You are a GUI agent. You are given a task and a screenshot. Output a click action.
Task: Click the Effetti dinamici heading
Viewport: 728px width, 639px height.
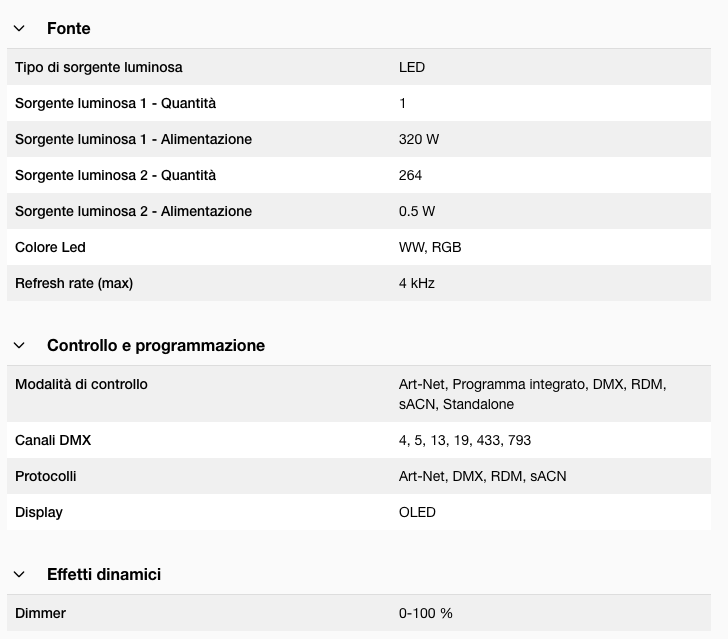pyautogui.click(x=103, y=575)
